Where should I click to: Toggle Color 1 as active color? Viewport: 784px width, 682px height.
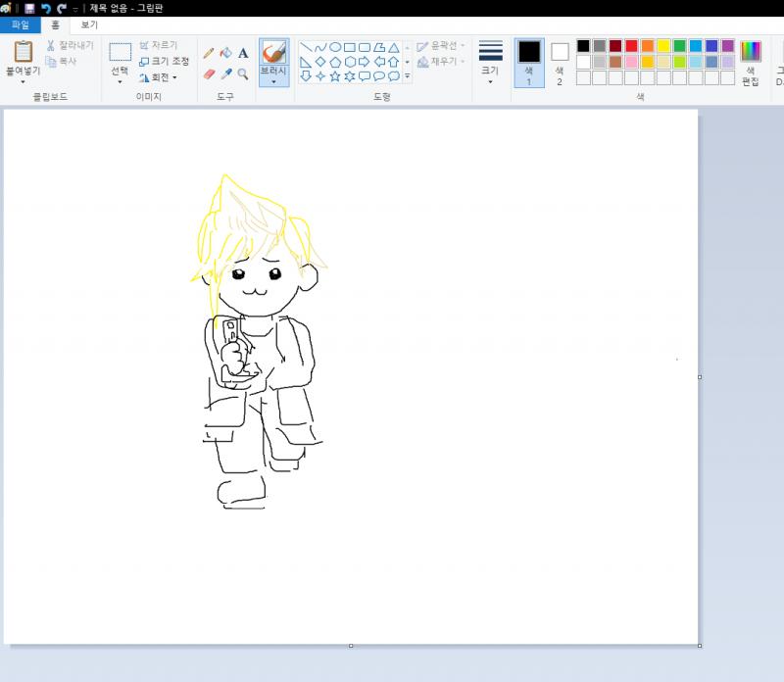pos(529,63)
